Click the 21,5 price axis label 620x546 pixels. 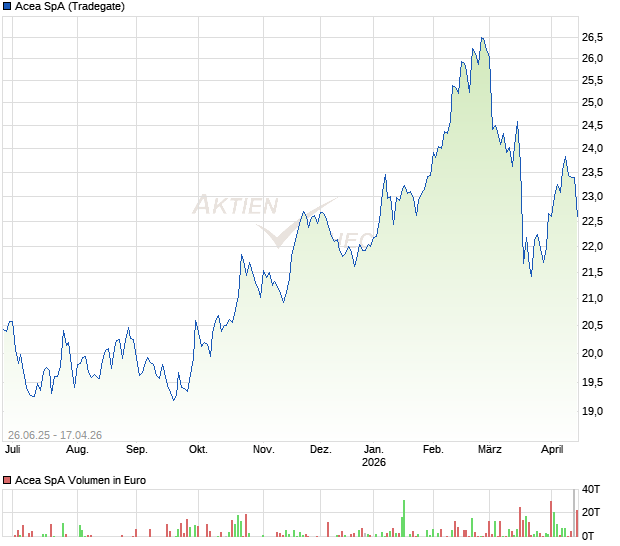click(x=592, y=272)
